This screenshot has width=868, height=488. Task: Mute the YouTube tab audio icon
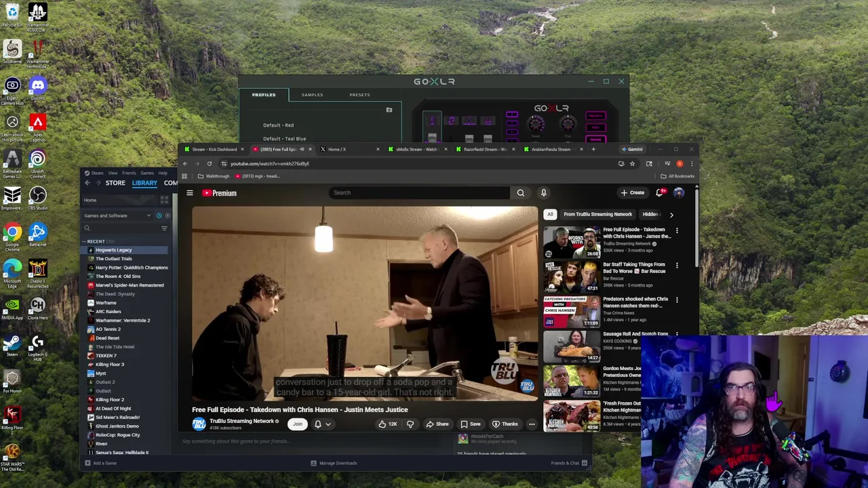[302, 149]
